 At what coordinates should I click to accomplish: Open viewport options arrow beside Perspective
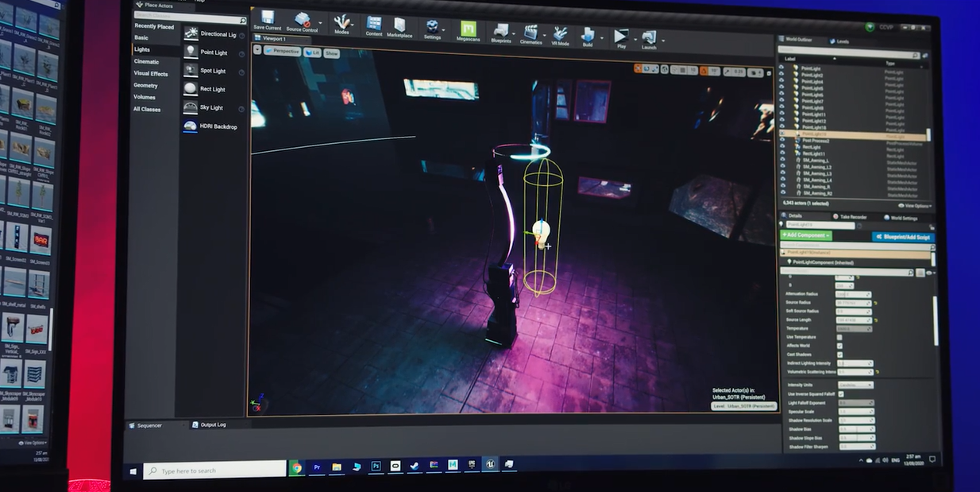pos(257,49)
